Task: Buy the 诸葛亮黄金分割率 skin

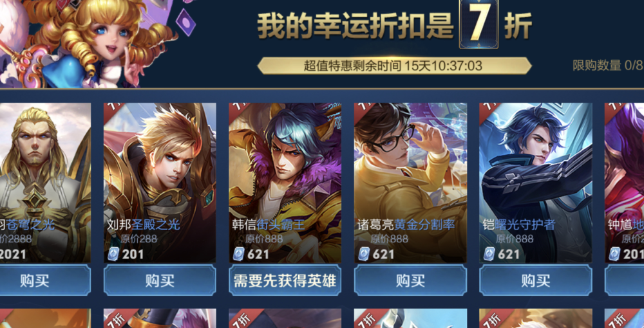Action: 410,280
